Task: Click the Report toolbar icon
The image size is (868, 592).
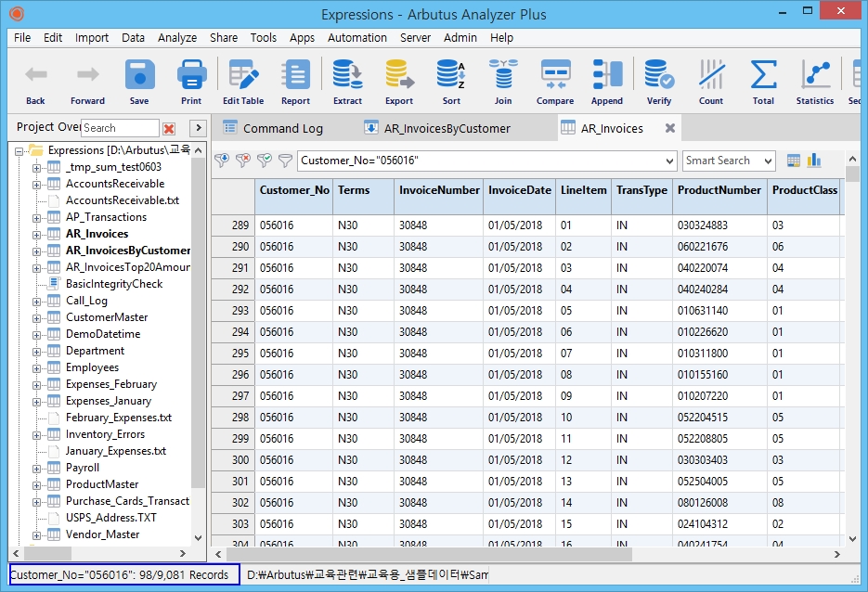Action: [x=295, y=81]
